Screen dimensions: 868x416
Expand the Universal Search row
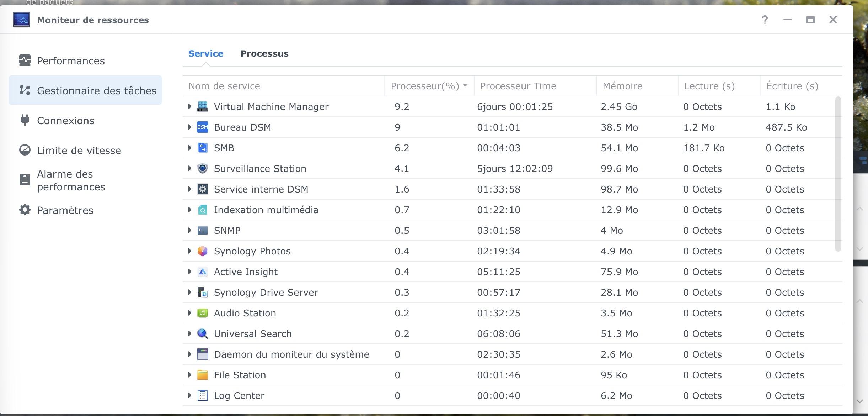pos(189,333)
